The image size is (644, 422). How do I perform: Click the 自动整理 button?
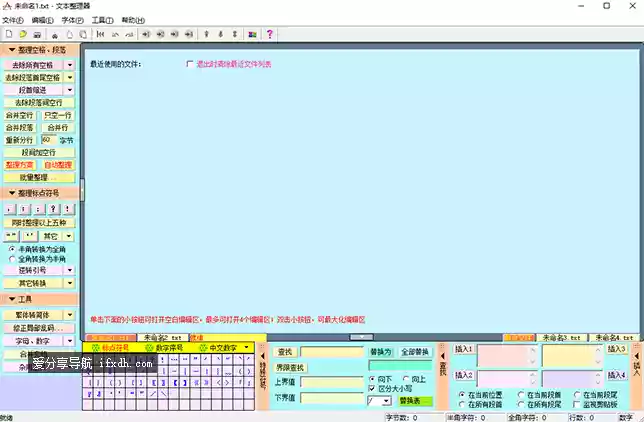coord(58,165)
